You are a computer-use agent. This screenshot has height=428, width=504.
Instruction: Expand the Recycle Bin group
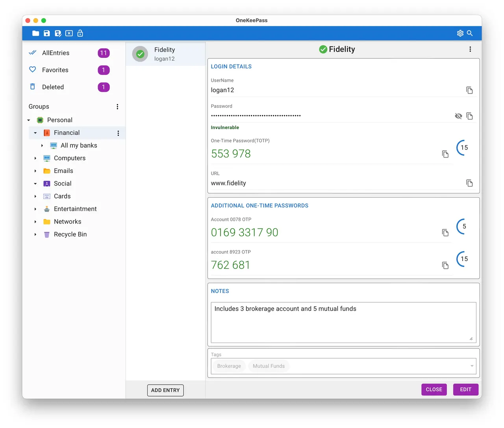point(35,234)
